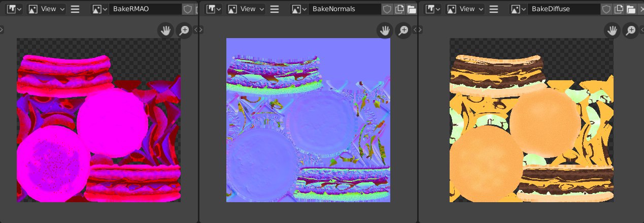Click the BakeNormals normal map image
This screenshot has width=644, height=223.
(x=308, y=120)
